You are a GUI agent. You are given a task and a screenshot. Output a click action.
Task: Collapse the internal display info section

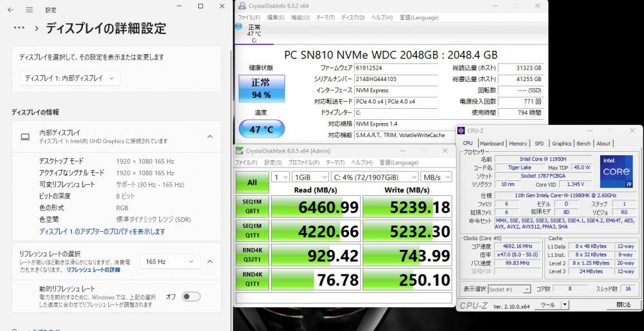[x=209, y=137]
